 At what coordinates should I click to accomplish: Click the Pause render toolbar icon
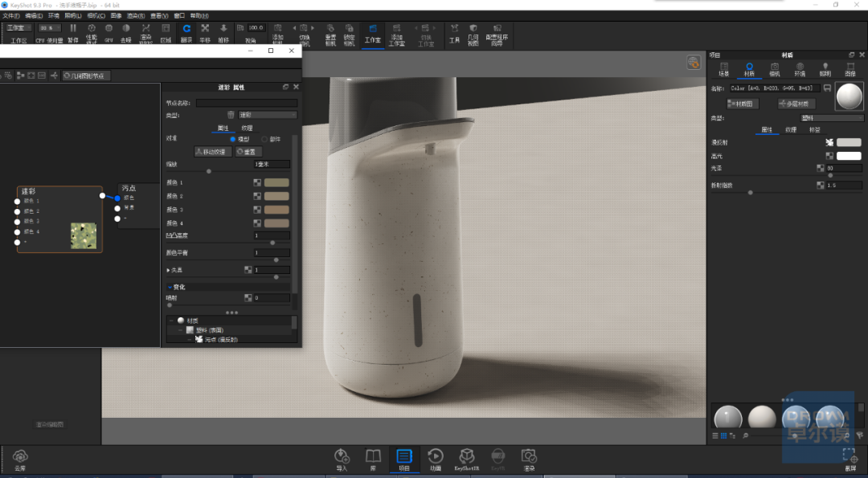pos(72,33)
